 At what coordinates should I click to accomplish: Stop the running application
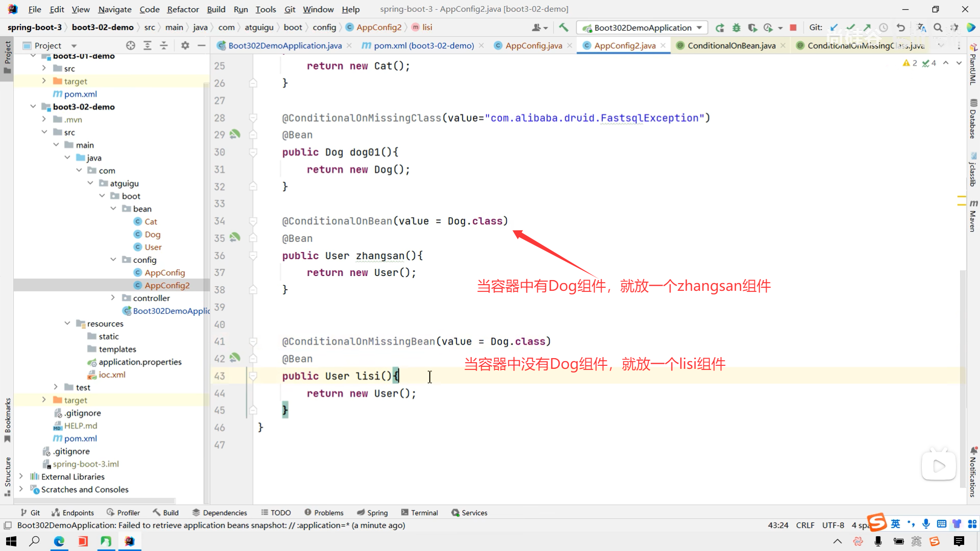[793, 28]
